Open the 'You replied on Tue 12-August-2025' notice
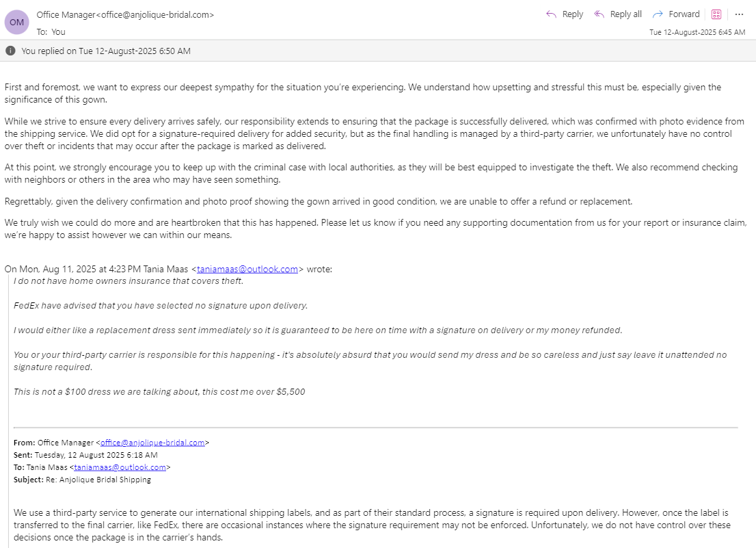The width and height of the screenshot is (756, 548). [106, 51]
